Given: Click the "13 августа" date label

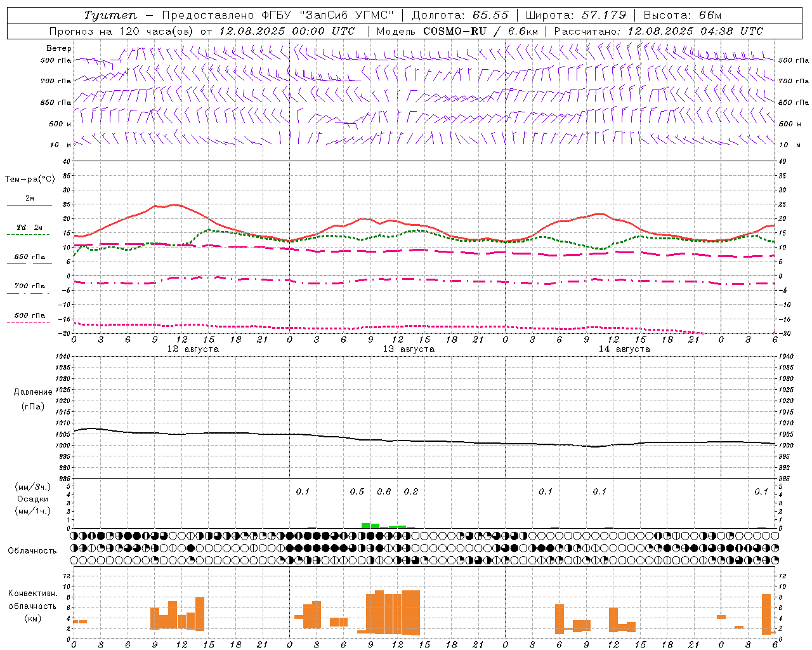Looking at the screenshot, I should (409, 349).
